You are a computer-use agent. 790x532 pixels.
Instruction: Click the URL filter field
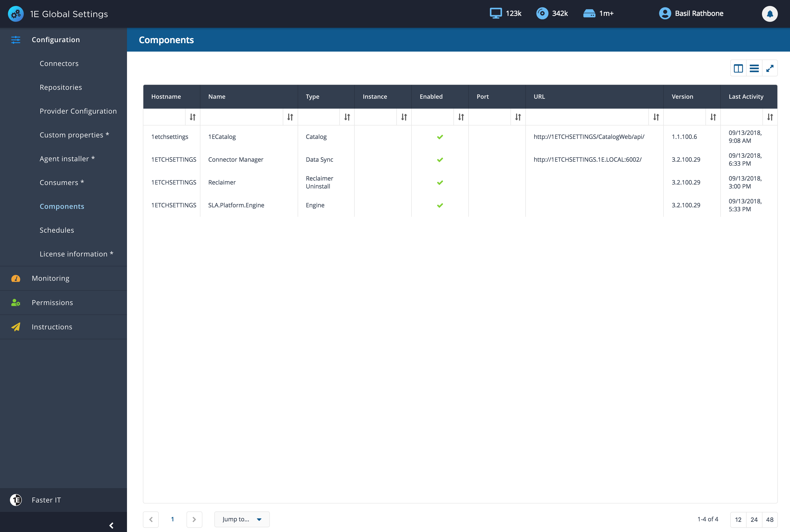click(587, 117)
